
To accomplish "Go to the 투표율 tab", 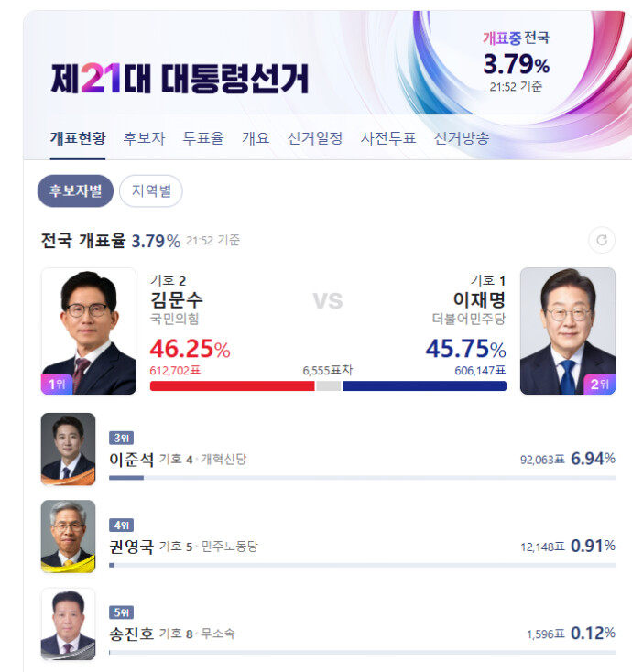I will coord(203,138).
